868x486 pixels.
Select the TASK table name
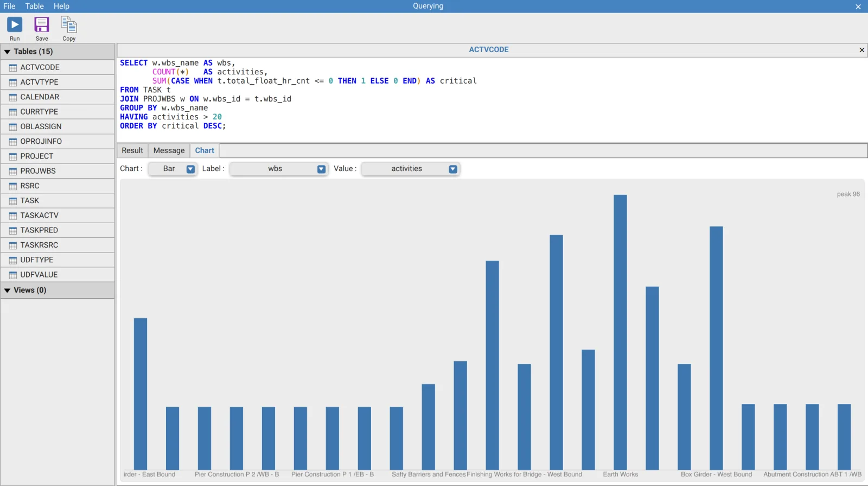point(30,200)
